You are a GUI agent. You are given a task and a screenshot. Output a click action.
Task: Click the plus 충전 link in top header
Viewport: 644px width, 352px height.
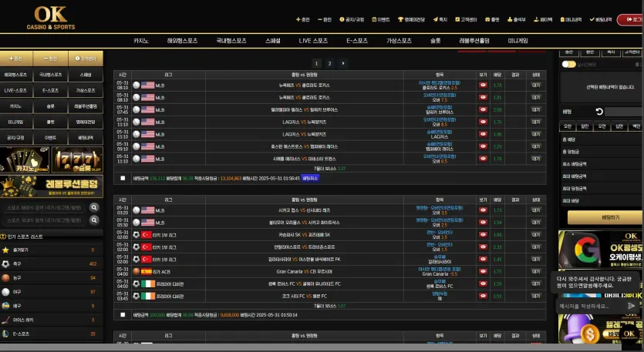(x=302, y=19)
